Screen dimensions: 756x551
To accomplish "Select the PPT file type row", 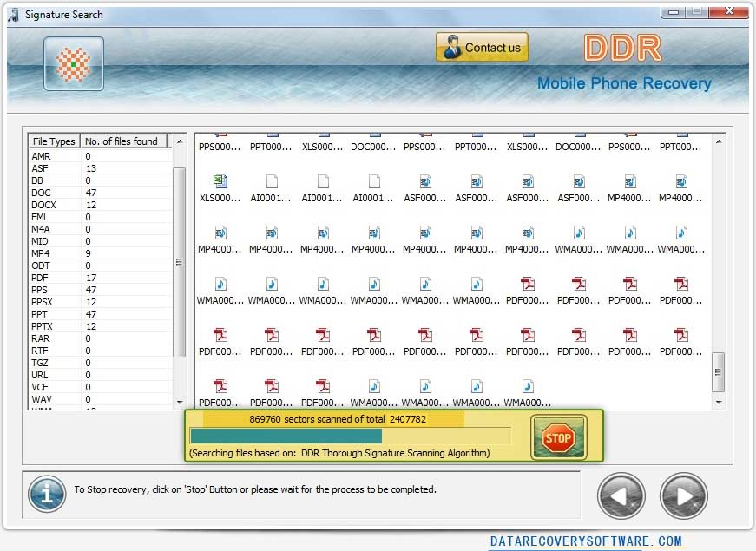I will (x=100, y=314).
